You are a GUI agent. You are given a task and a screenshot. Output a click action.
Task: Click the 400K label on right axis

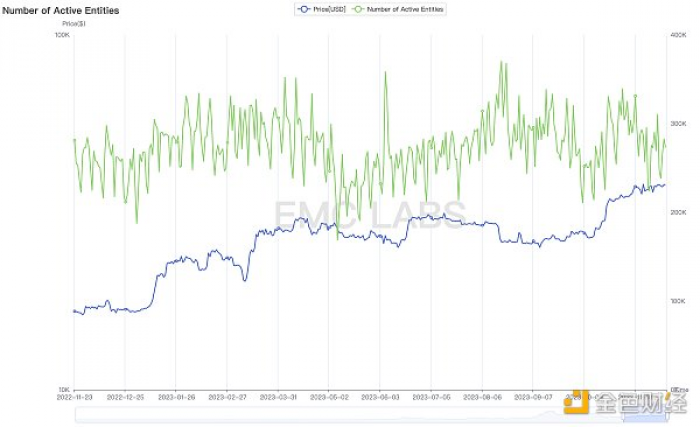(678, 35)
